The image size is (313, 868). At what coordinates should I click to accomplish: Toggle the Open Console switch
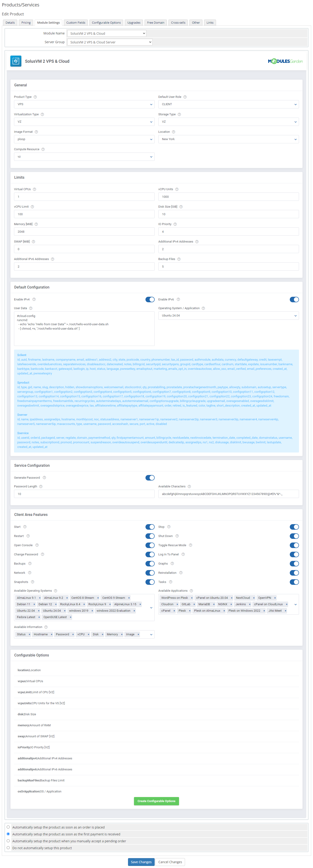click(x=150, y=545)
